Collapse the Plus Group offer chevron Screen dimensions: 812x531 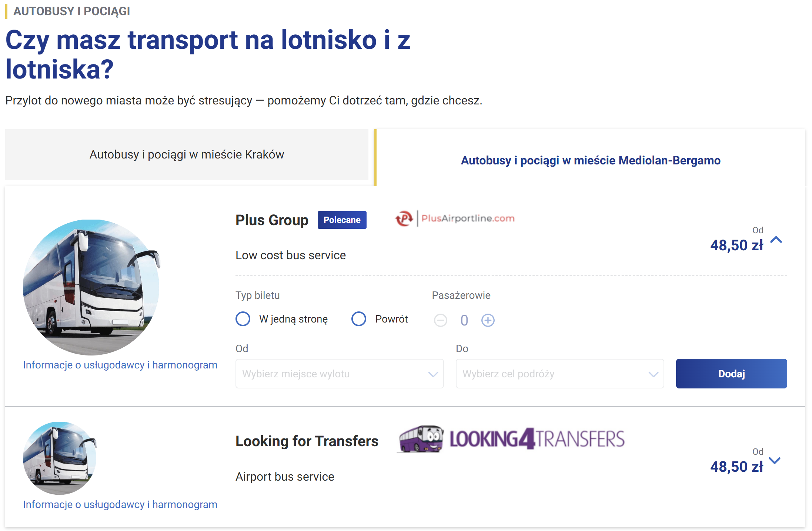click(x=776, y=240)
